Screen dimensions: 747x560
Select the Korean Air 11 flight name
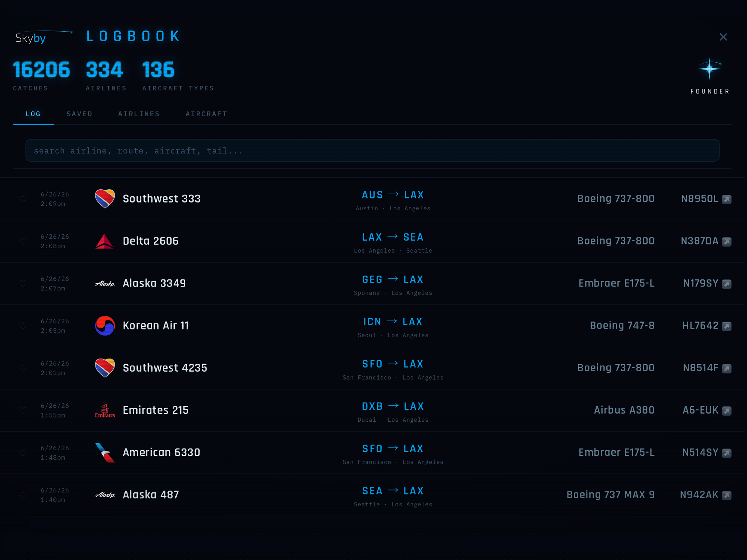[156, 325]
